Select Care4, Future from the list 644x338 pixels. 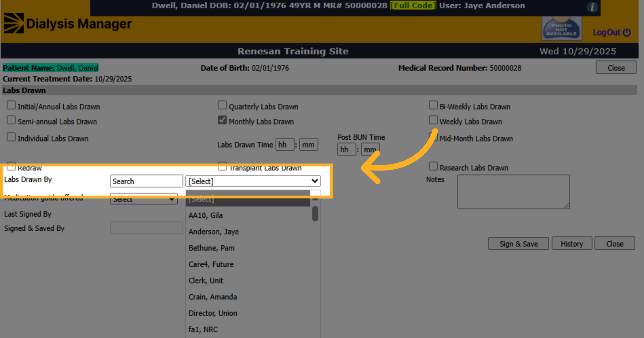point(248,264)
